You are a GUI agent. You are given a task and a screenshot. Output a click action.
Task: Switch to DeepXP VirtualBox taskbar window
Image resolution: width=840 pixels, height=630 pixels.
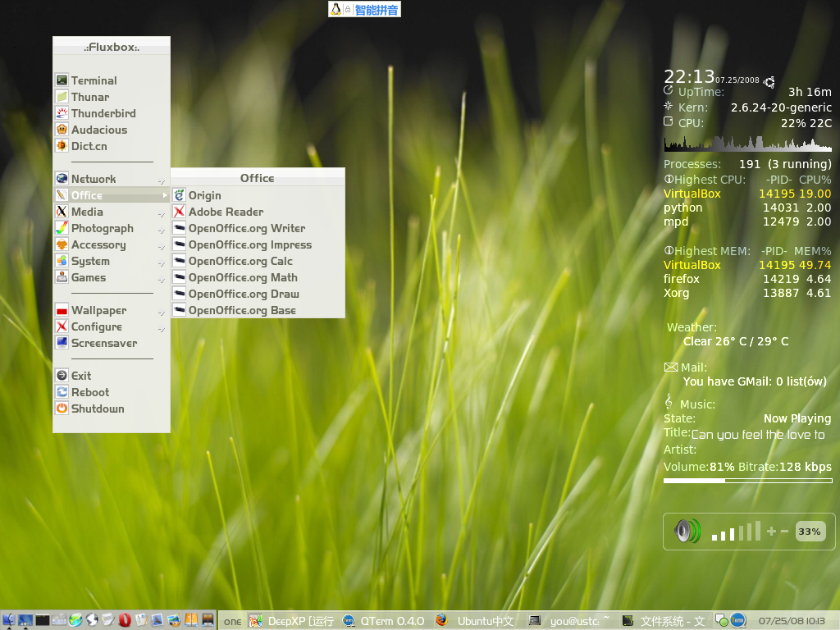tap(292, 621)
